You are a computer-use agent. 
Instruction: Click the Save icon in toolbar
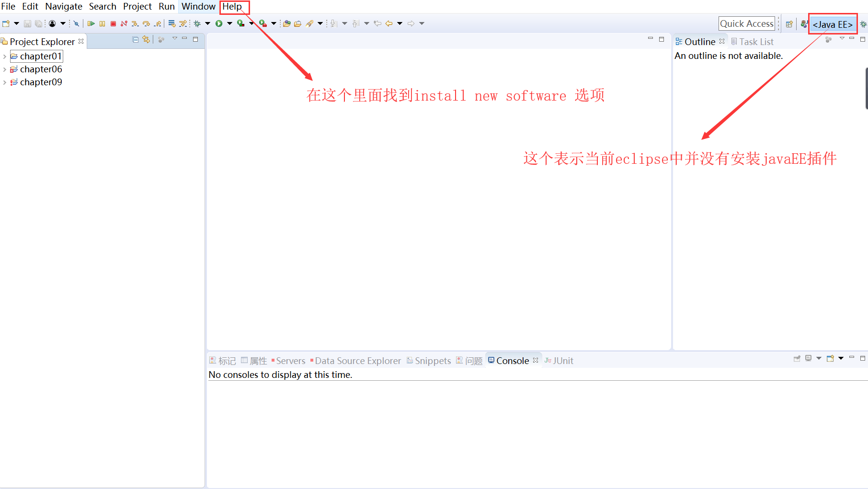click(27, 23)
